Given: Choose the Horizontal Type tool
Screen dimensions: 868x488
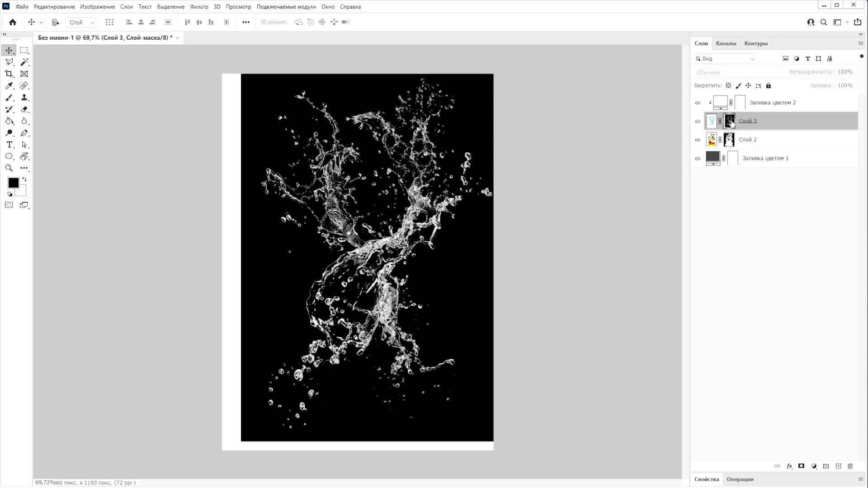Looking at the screenshot, I should (9, 145).
